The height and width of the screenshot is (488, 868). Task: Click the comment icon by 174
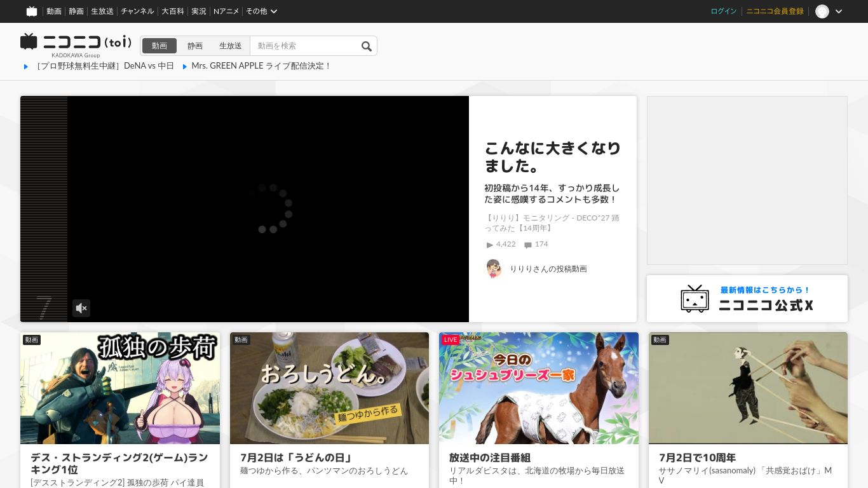(528, 245)
